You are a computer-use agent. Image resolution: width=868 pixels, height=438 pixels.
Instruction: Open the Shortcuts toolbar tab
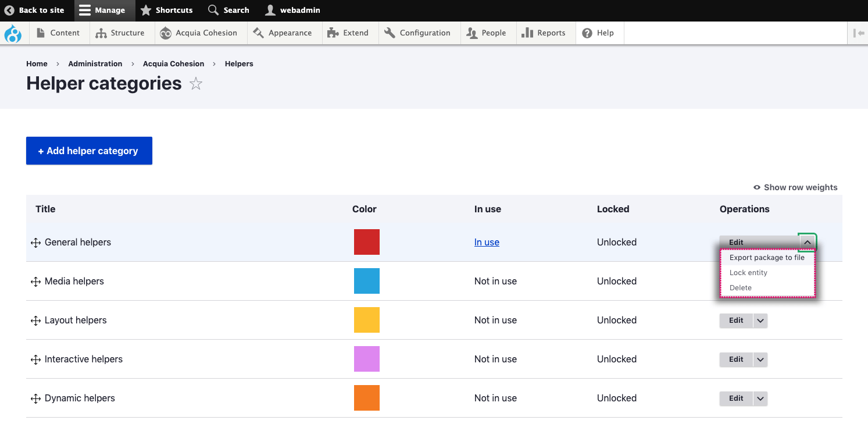coord(167,10)
